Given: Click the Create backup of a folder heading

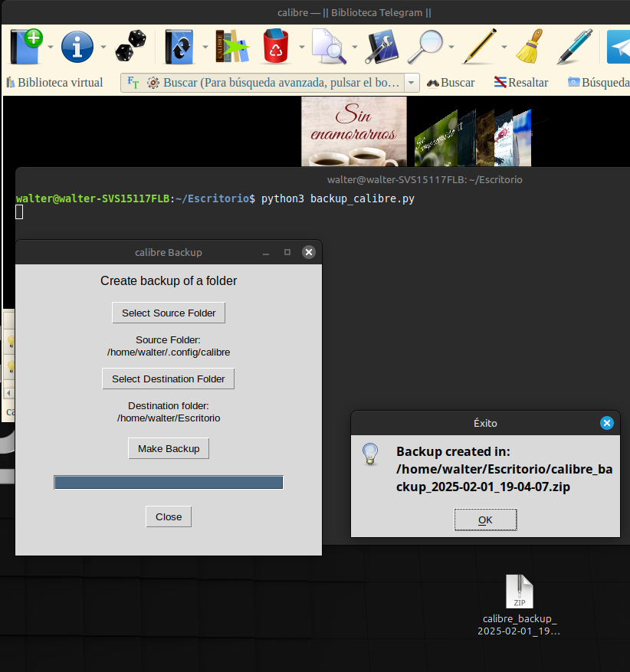Looking at the screenshot, I should click(169, 280).
